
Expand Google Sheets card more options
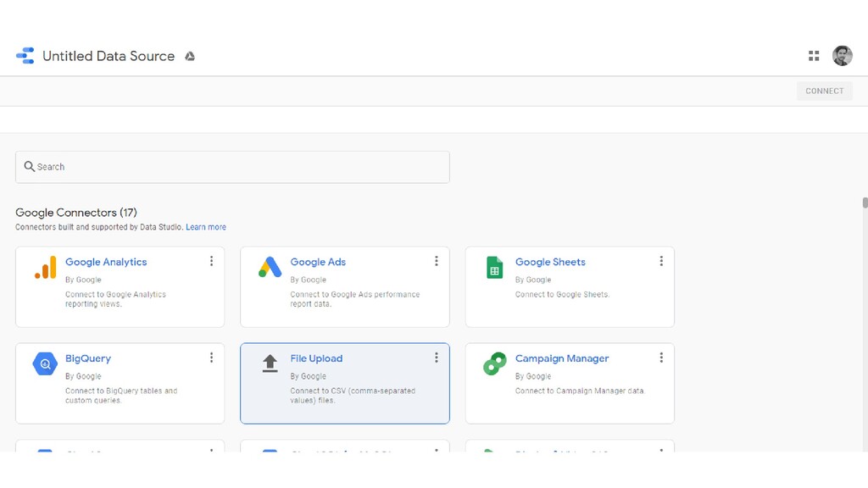coord(661,261)
